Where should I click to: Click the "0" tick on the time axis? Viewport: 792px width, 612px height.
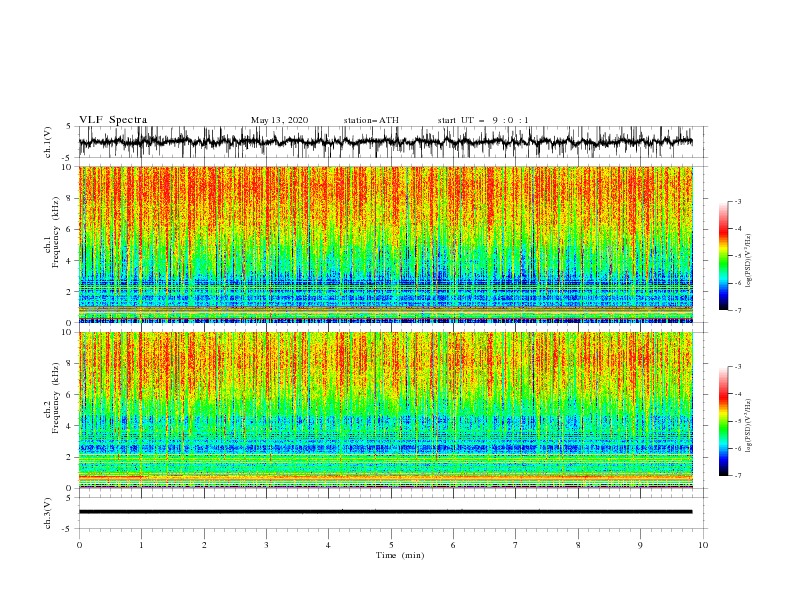point(79,545)
